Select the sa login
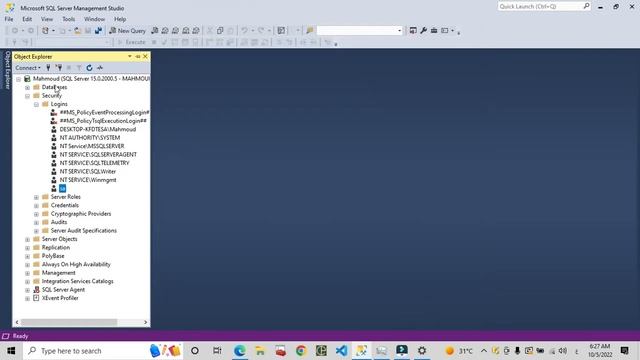Image resolution: width=640 pixels, height=360 pixels. [62, 189]
